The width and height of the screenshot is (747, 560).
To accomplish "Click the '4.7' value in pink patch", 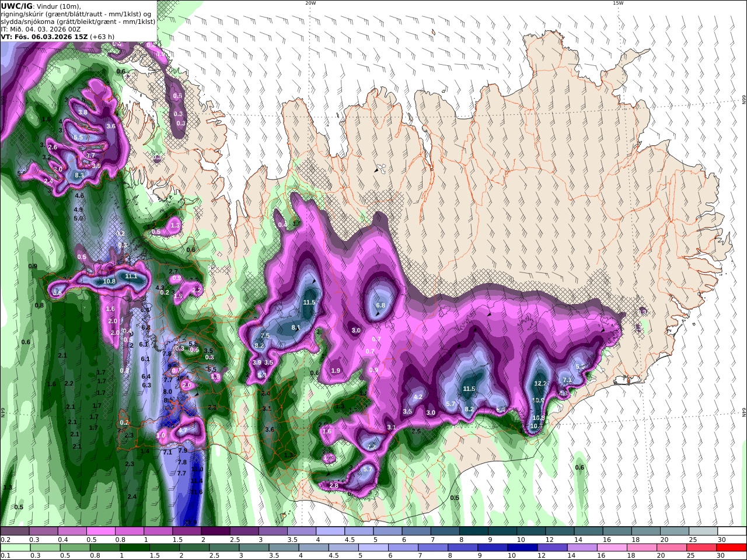I will click(x=183, y=431).
